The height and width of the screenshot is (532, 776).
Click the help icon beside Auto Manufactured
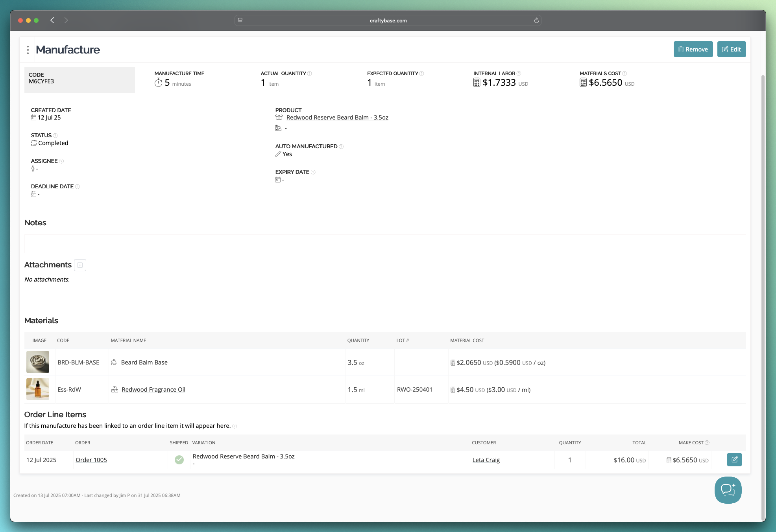(x=342, y=146)
